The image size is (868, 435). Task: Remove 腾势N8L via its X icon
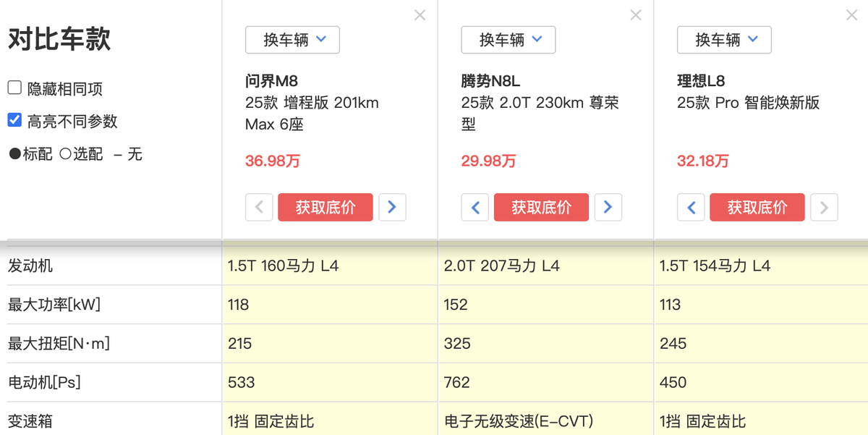tap(636, 14)
